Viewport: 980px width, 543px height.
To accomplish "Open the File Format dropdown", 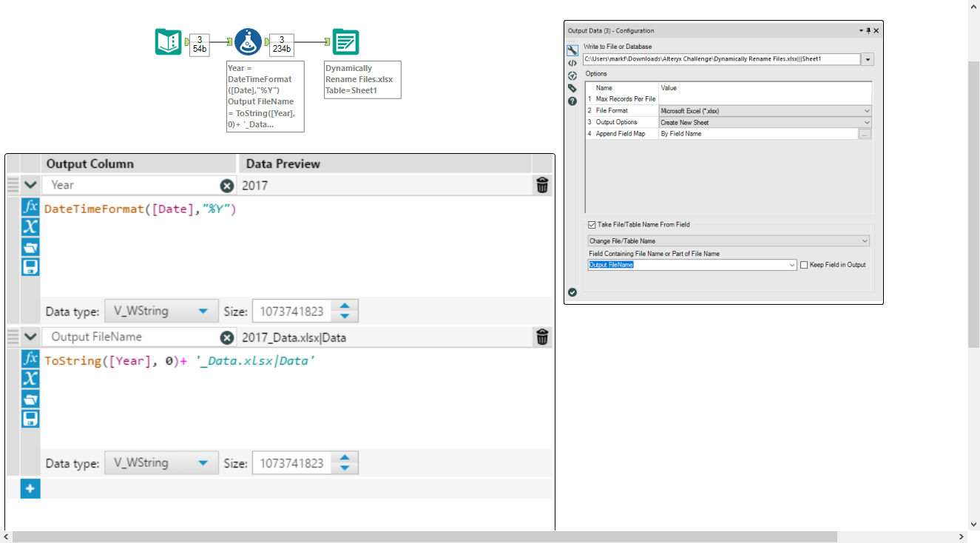I will click(x=866, y=110).
